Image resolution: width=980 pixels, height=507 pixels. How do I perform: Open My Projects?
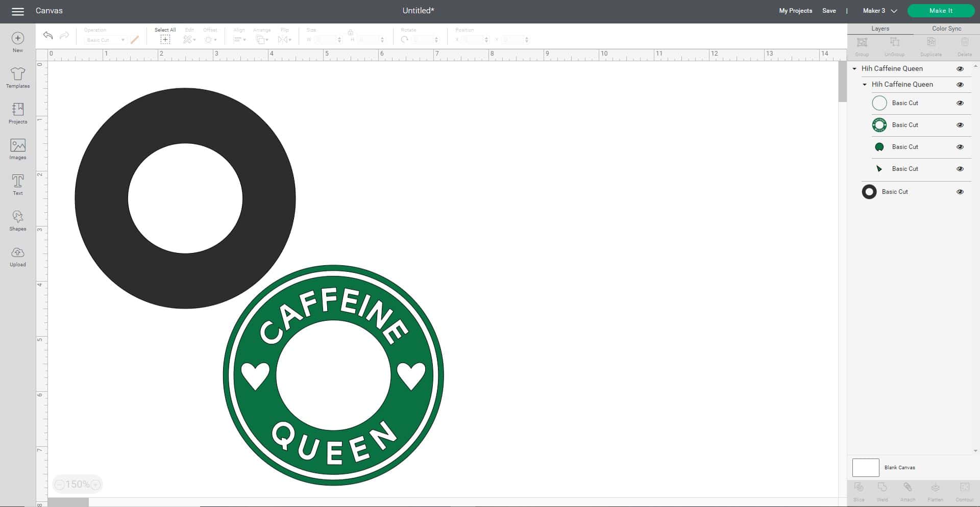795,11
